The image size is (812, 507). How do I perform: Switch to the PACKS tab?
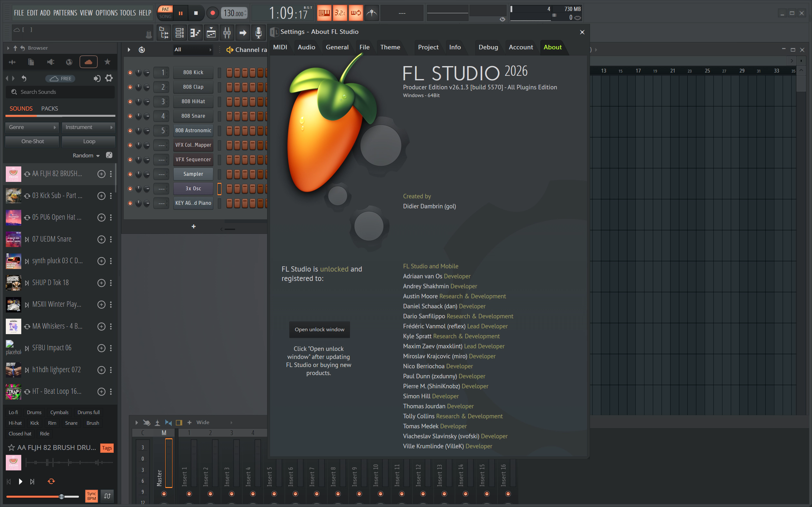(x=50, y=109)
